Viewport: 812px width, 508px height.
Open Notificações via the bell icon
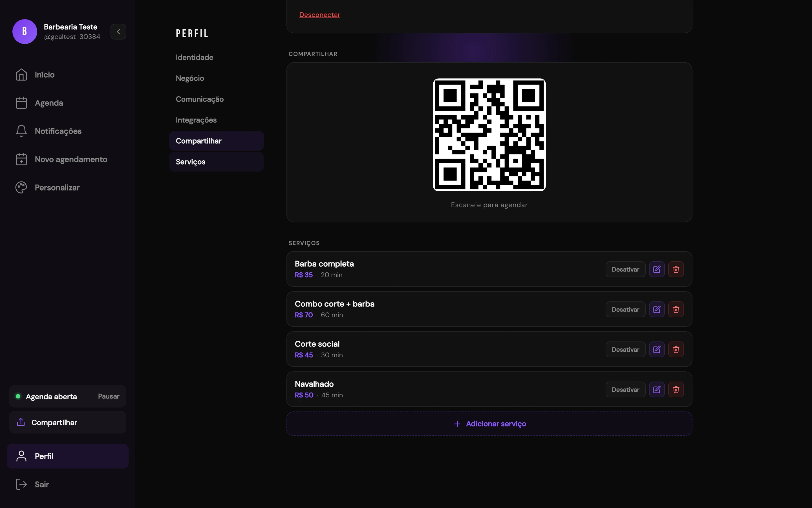click(21, 131)
